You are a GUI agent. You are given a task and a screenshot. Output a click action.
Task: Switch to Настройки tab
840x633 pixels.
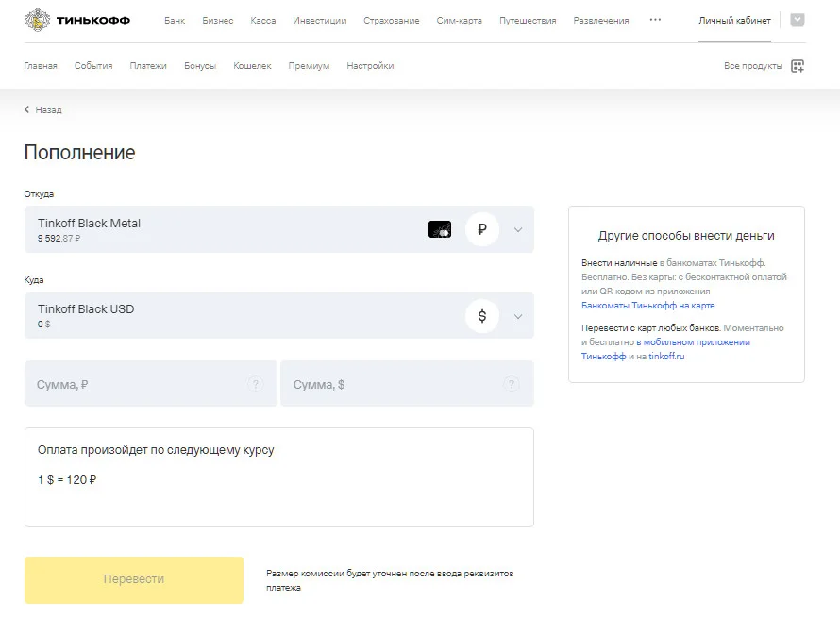coord(370,66)
